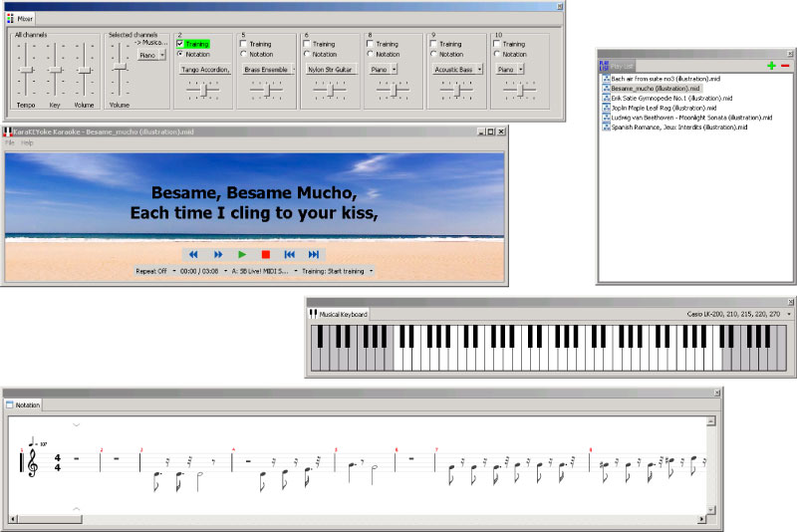Click the KaraKEYoke title bar app icon
The width and height of the screenshot is (797, 532).
coord(7,132)
